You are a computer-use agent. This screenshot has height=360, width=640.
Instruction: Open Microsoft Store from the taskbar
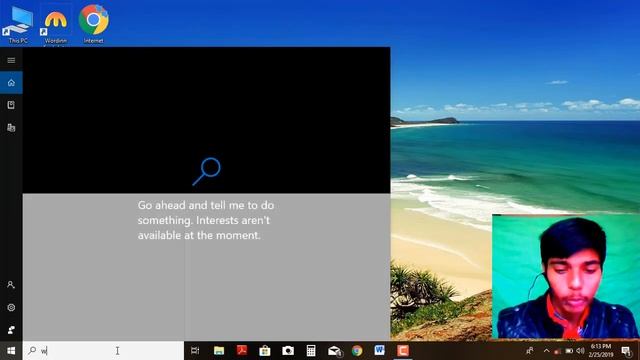tap(264, 351)
